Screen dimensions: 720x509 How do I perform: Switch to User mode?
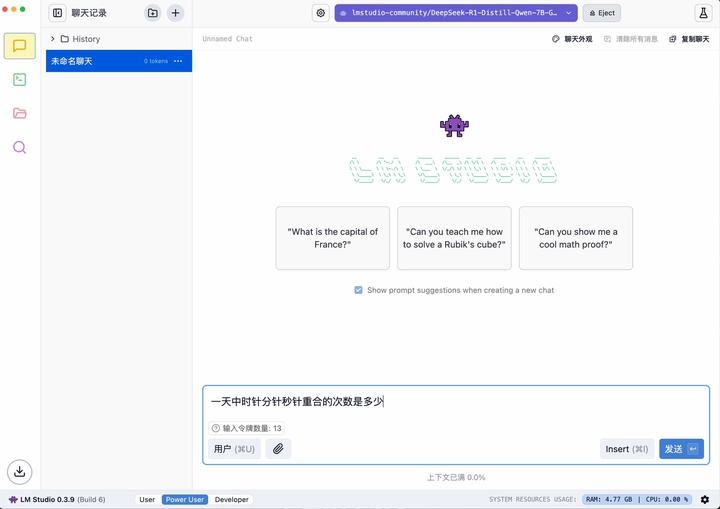click(147, 499)
